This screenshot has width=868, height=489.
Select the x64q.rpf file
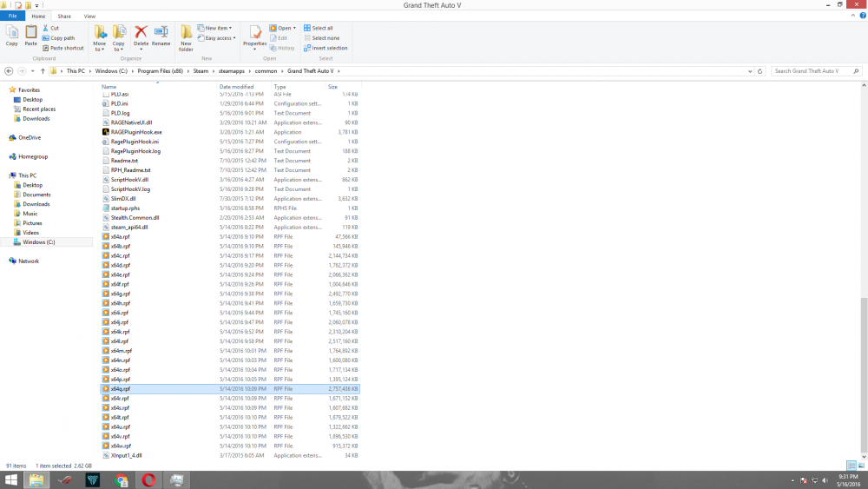pyautogui.click(x=230, y=389)
